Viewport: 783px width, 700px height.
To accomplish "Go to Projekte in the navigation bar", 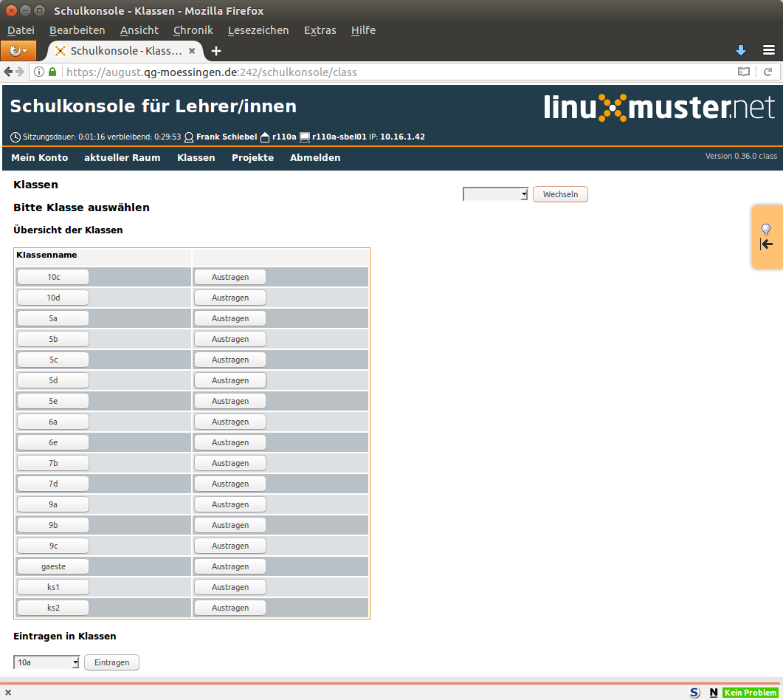I will point(252,157).
